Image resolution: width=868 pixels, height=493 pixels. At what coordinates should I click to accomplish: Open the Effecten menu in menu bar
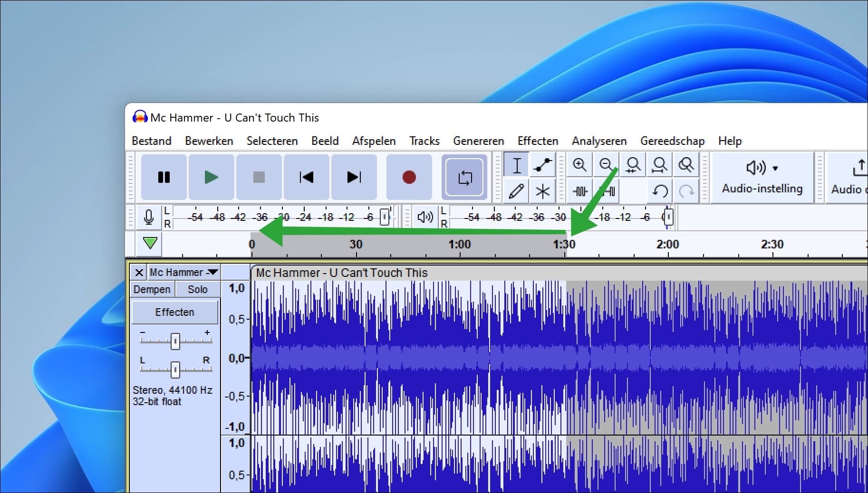[538, 141]
